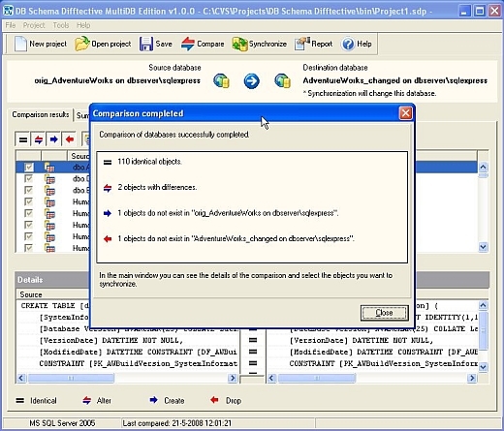The height and width of the screenshot is (431, 504).
Task: Open the Tools menu
Action: point(61,25)
